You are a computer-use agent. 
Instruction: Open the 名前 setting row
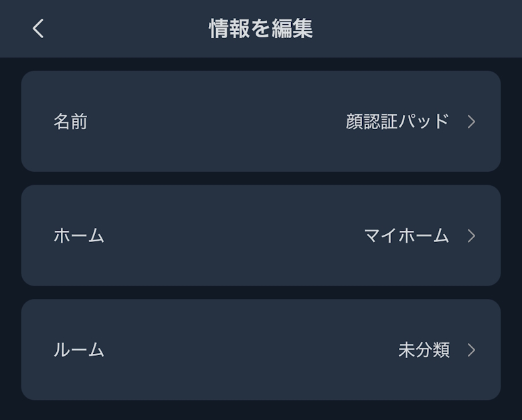click(261, 122)
